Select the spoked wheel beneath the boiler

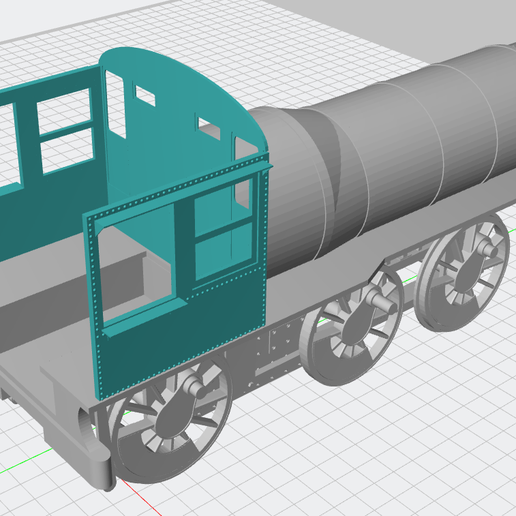[463, 273]
